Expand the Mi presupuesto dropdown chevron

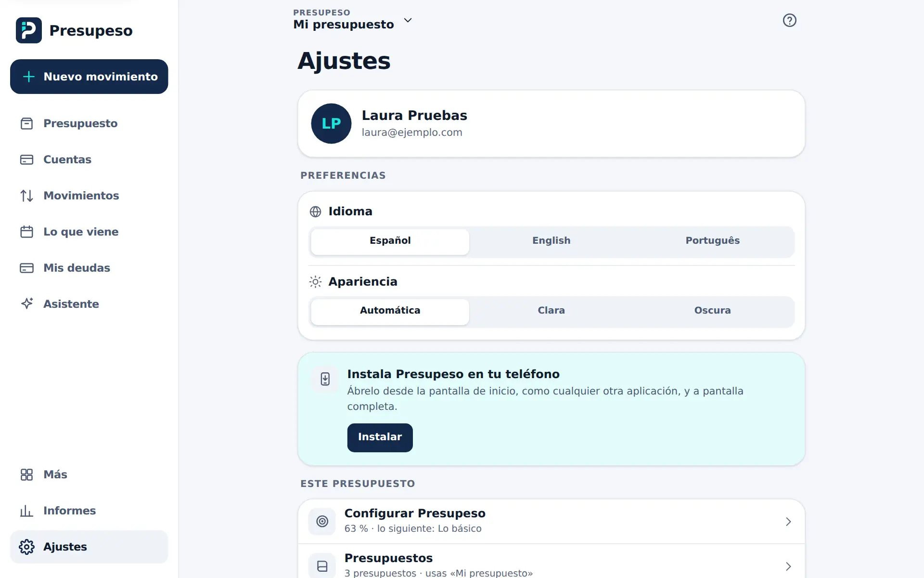click(x=408, y=20)
